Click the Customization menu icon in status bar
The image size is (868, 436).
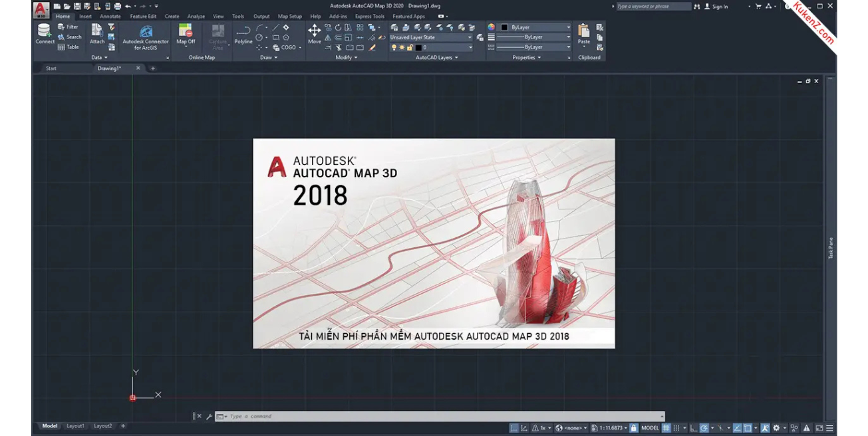point(829,428)
